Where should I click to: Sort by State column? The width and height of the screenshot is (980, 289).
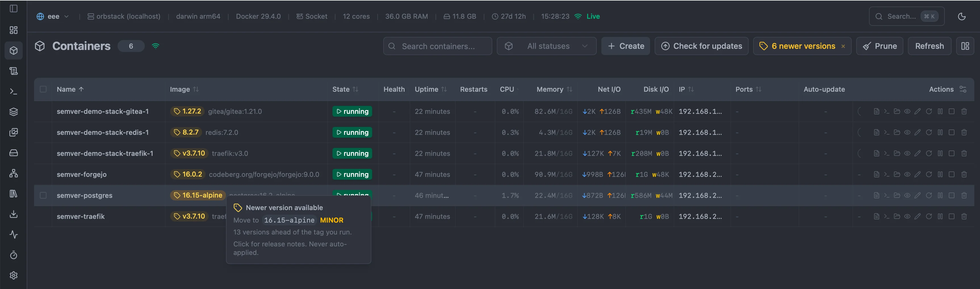click(345, 89)
